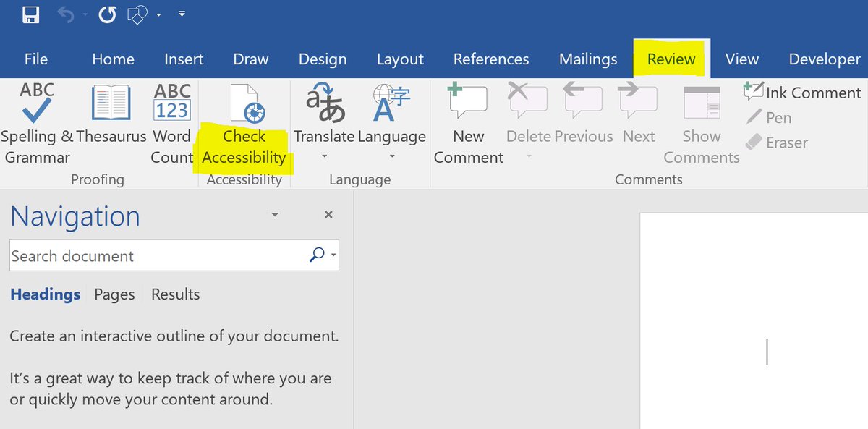The height and width of the screenshot is (429, 868).
Task: Go to Previous comment
Action: pos(584,114)
